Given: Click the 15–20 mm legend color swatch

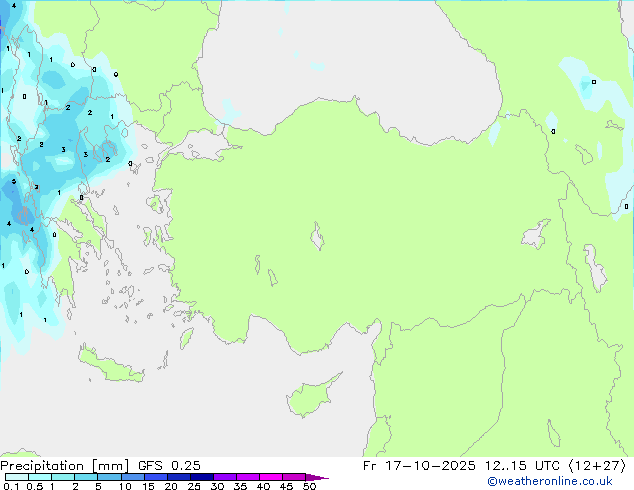Looking at the screenshot, I should pos(155,477).
